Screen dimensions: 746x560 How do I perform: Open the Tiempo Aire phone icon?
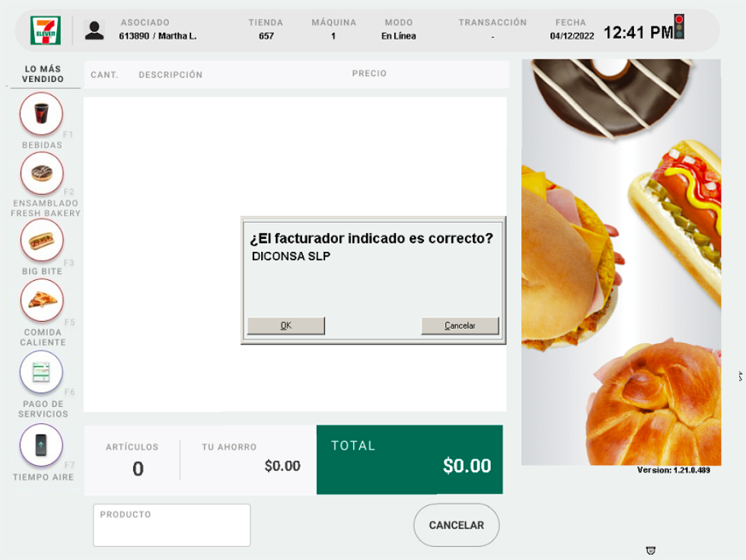coord(41,445)
